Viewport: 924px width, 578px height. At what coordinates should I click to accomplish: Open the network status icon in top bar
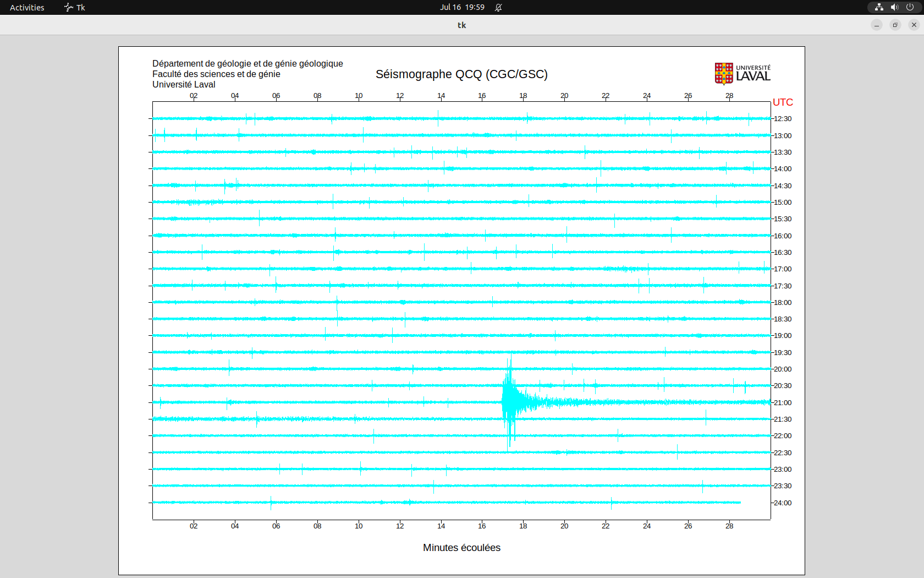coord(879,7)
